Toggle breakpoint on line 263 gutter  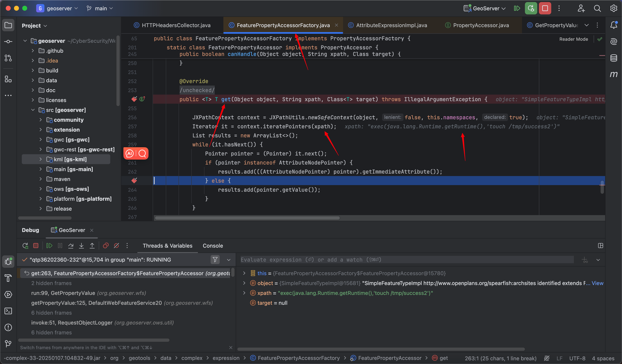[x=134, y=181]
